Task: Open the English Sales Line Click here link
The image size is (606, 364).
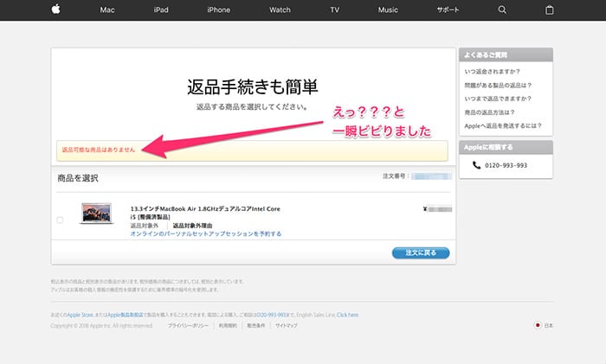Action: 347,315
